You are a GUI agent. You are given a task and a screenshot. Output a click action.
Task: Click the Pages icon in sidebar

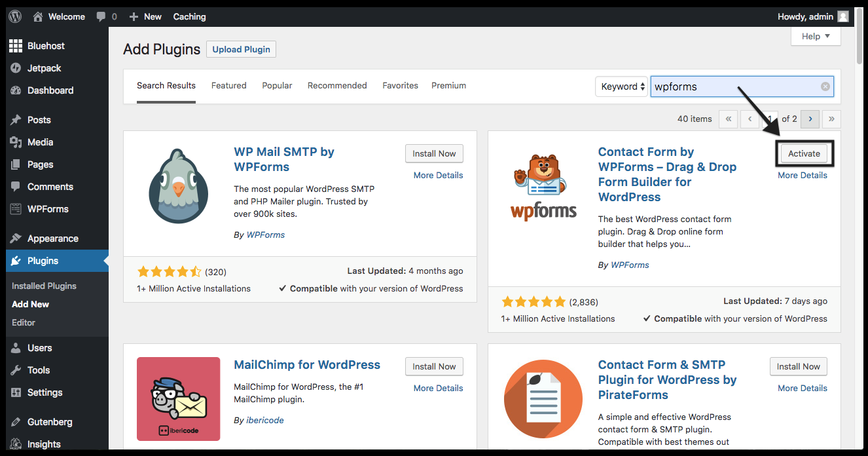tap(16, 164)
